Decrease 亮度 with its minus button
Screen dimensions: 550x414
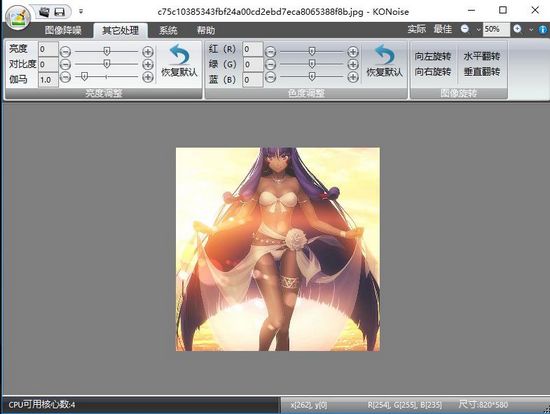[65, 52]
